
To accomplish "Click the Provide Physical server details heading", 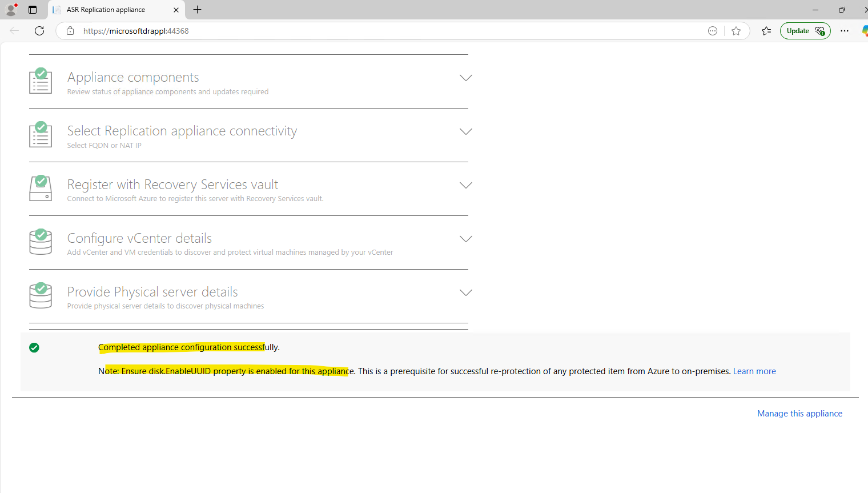I will tap(152, 292).
